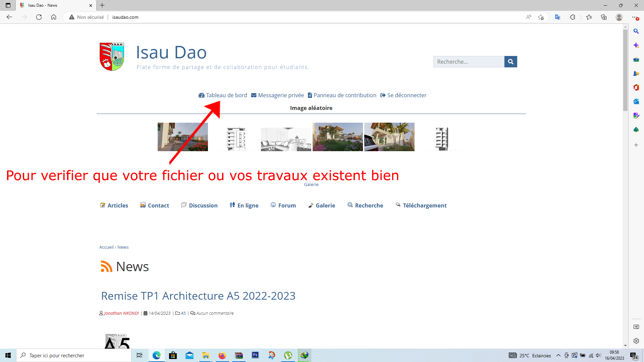Add page to favorites star icon
Screen dimensions: 644x362
pyautogui.click(x=541, y=17)
